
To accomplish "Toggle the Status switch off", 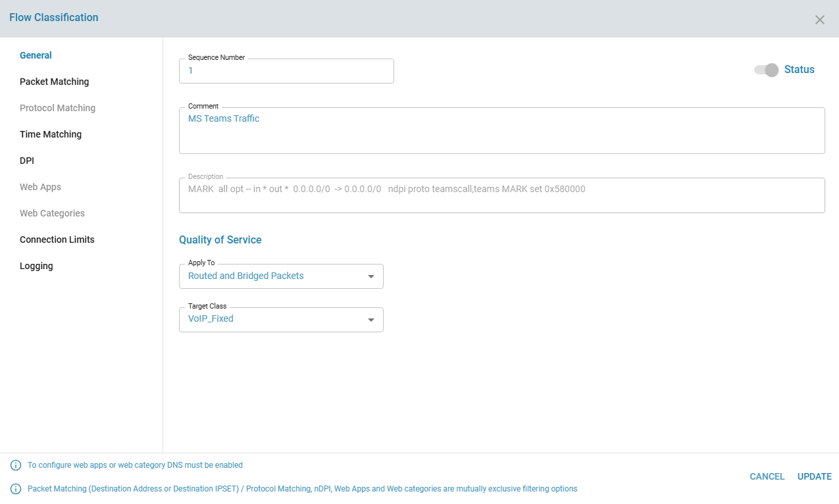I will (765, 69).
